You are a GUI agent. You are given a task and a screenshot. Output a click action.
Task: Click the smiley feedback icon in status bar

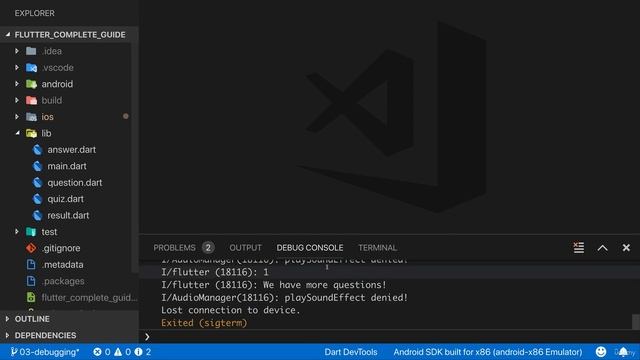click(600, 351)
